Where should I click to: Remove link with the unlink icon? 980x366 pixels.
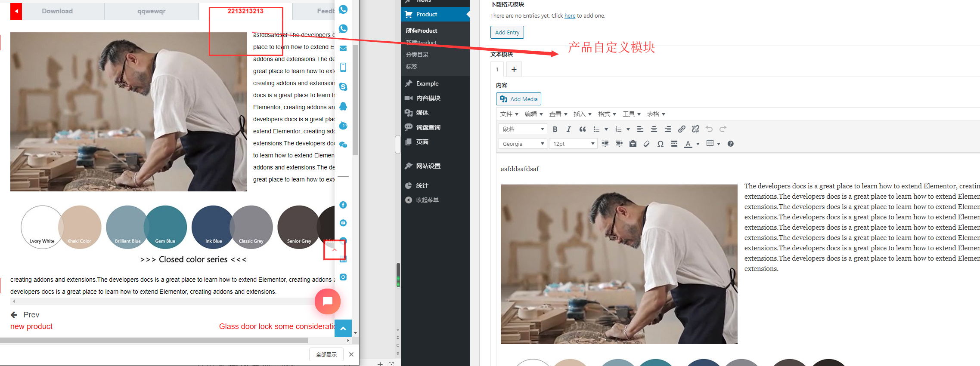point(695,129)
